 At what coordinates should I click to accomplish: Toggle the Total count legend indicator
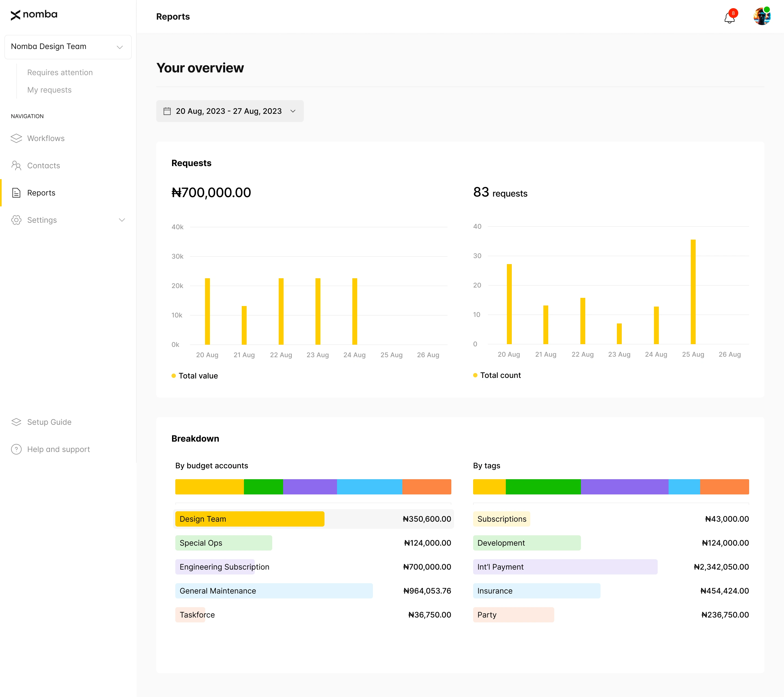(x=475, y=375)
